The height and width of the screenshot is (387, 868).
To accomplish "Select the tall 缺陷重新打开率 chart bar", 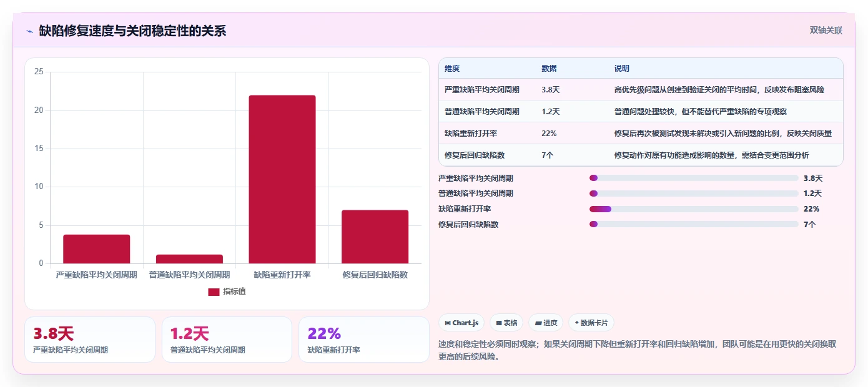I will 282,179.
